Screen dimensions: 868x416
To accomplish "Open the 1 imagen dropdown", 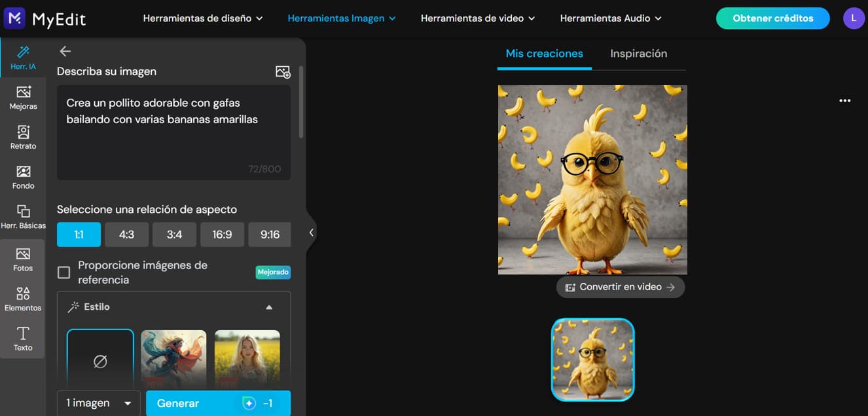I will pyautogui.click(x=98, y=403).
